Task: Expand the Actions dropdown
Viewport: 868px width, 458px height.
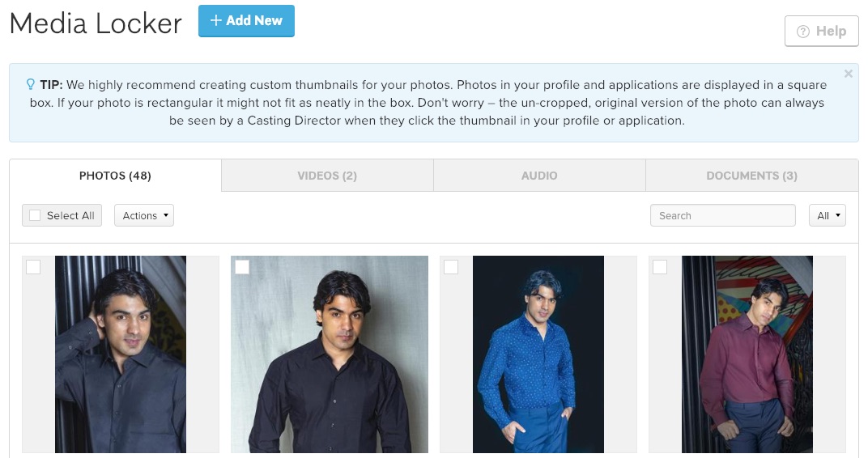Action: click(x=144, y=215)
